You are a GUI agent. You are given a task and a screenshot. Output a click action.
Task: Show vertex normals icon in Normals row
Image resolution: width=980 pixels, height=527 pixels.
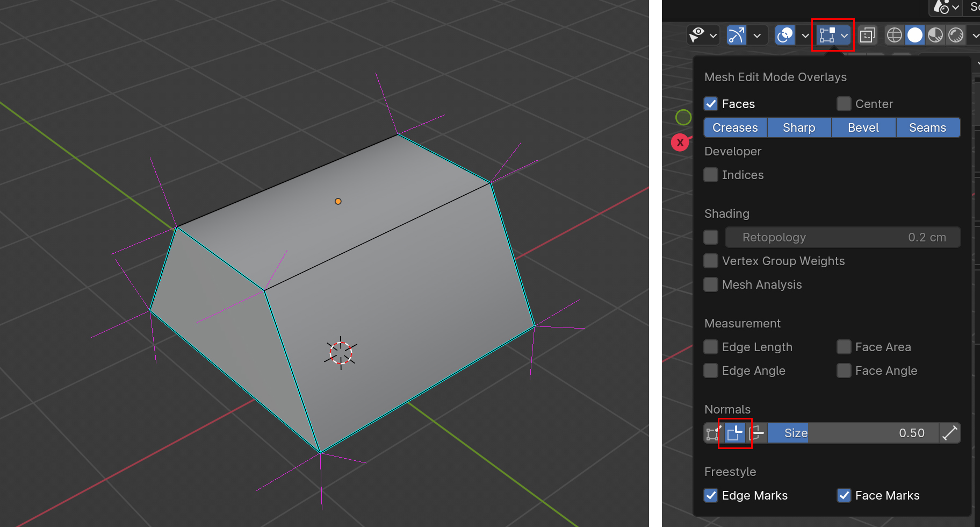pyautogui.click(x=714, y=433)
